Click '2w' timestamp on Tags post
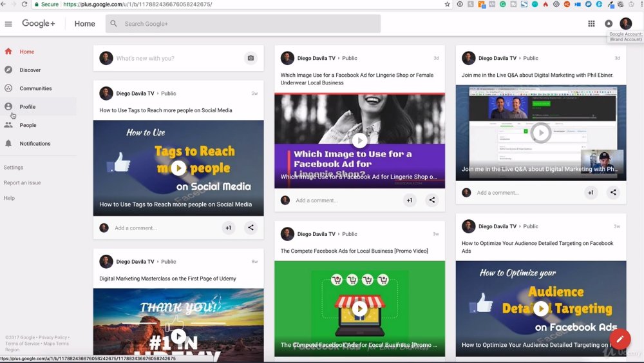This screenshot has width=644, height=363. coord(254,93)
